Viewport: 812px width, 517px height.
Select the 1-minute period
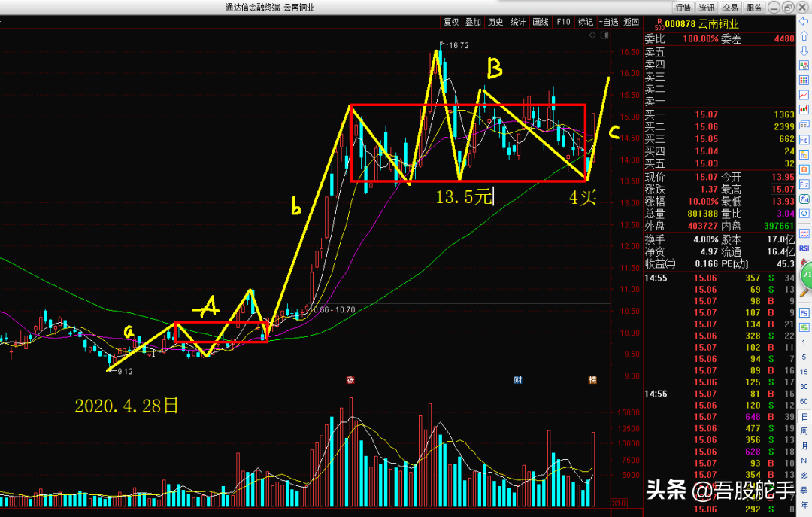coord(804,342)
